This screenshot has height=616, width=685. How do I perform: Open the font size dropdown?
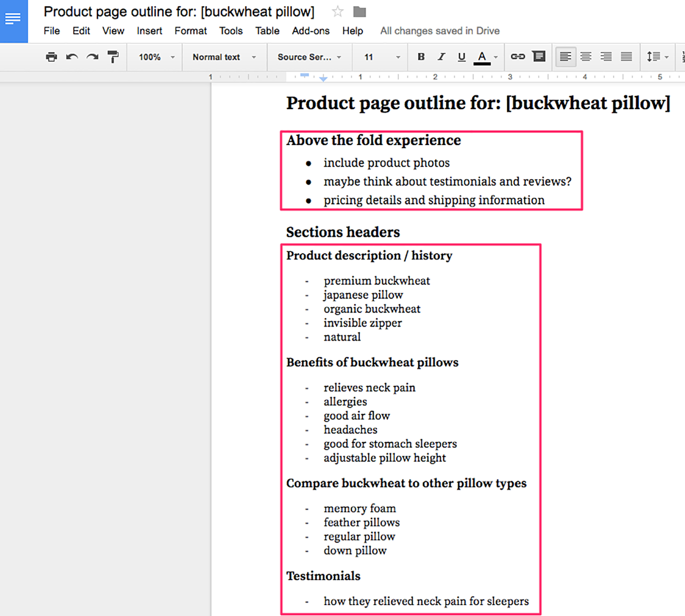[x=382, y=57]
